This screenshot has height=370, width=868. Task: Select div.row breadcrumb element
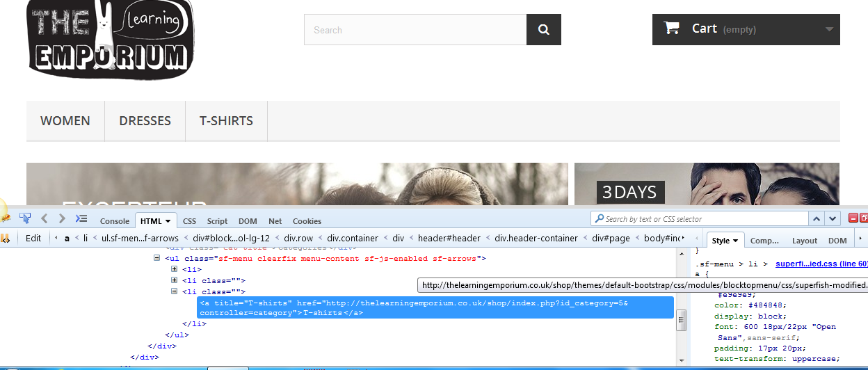(x=298, y=238)
